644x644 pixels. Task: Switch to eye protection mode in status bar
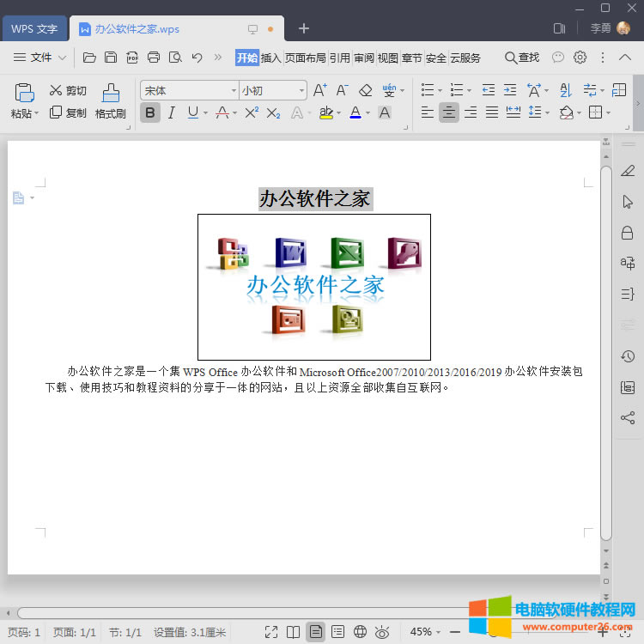382,632
